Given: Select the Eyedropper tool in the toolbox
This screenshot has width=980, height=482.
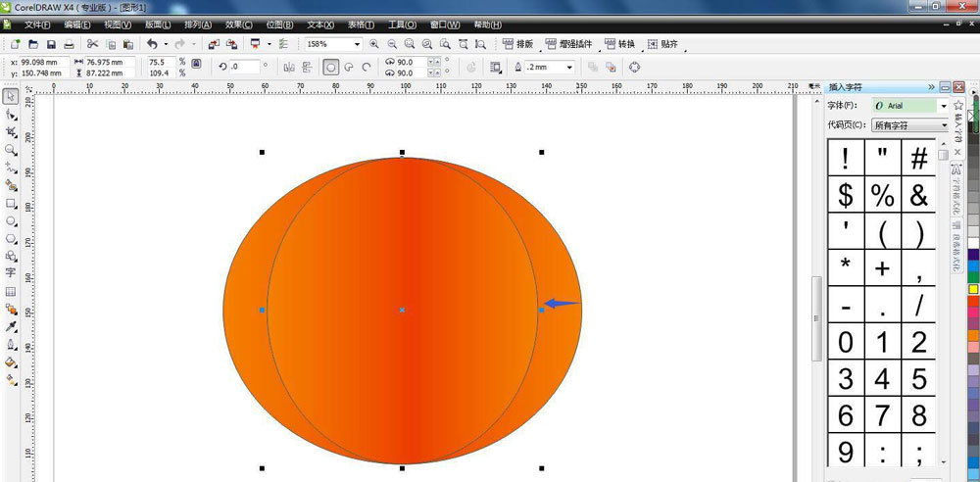Looking at the screenshot, I should coord(11,326).
